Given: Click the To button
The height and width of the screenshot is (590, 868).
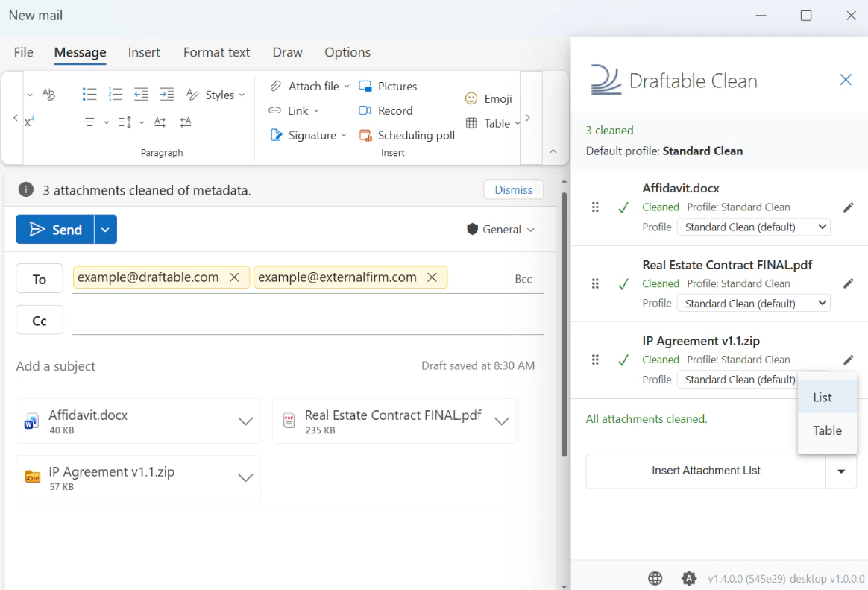Looking at the screenshot, I should (x=40, y=279).
